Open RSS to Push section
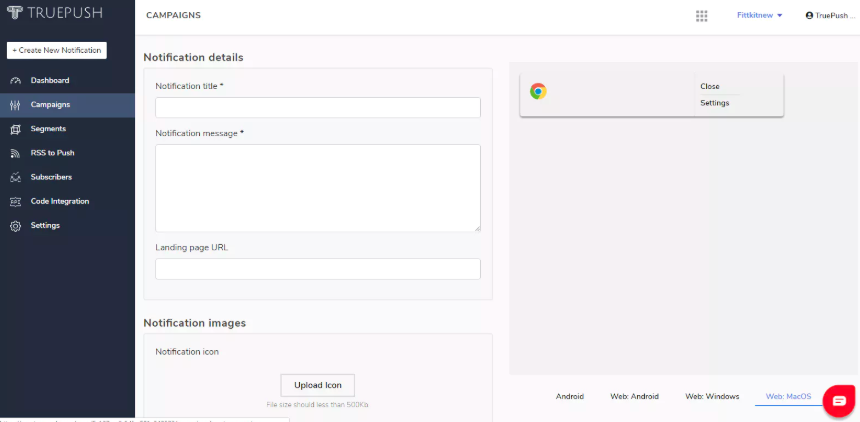This screenshot has height=422, width=860. (67, 153)
